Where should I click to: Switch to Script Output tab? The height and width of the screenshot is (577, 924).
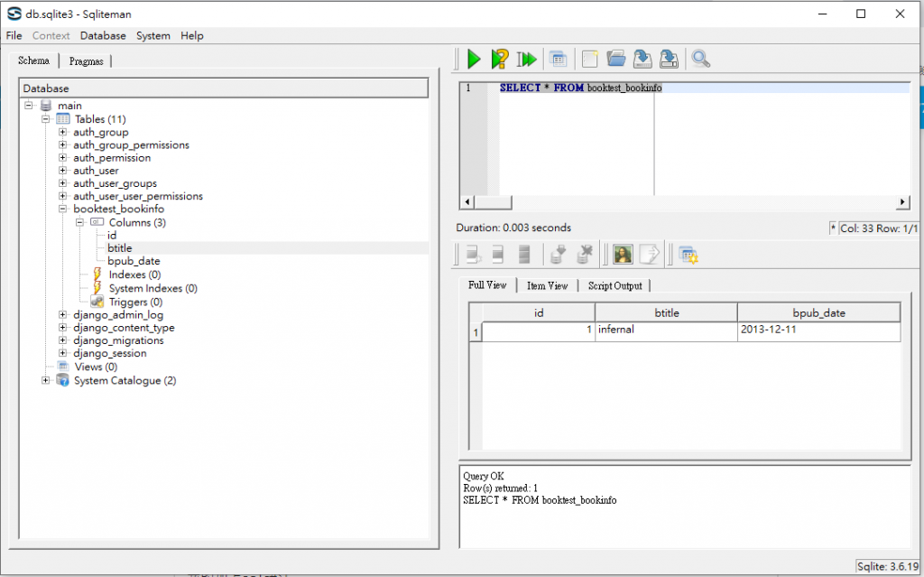[614, 286]
